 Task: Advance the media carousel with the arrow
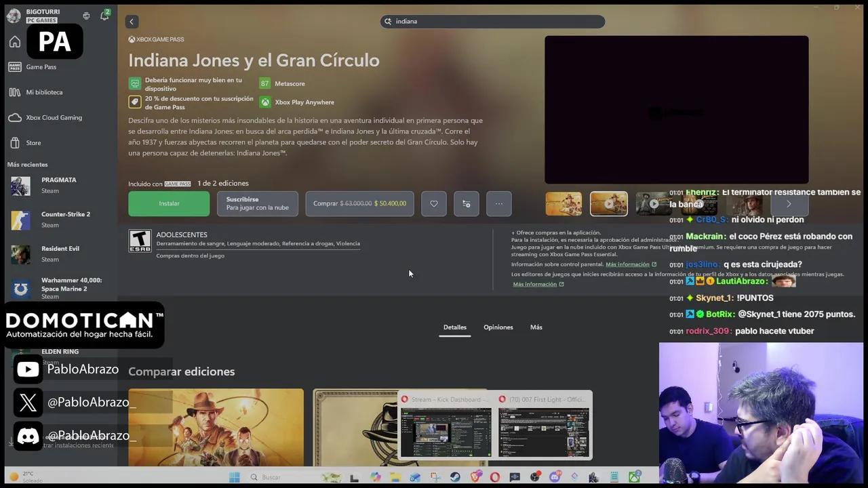click(789, 203)
